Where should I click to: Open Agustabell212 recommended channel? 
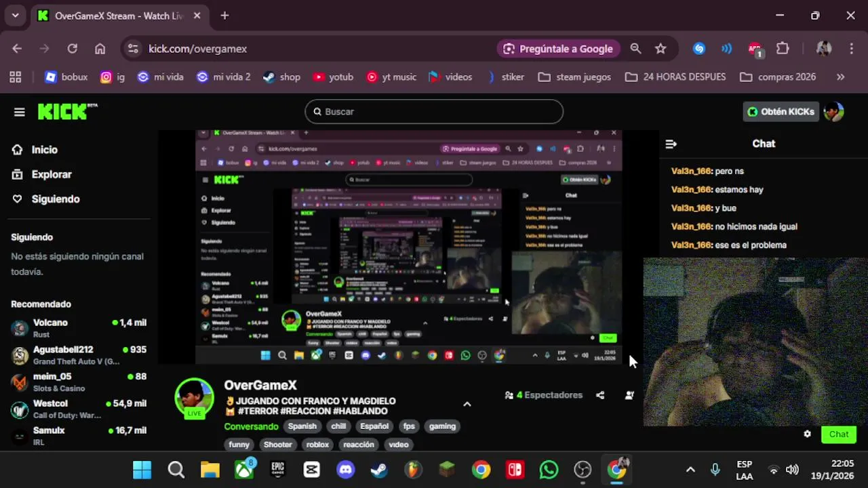(79, 355)
